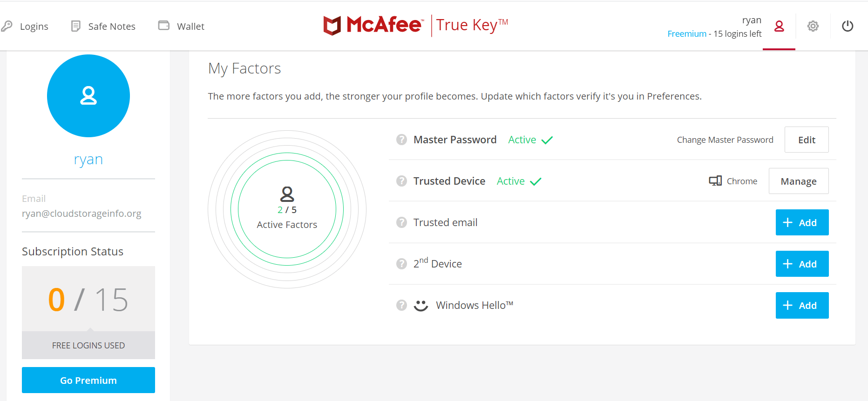Screen dimensions: 868x401
Task: Open the 2nd Device help question mark
Action: coord(401,264)
